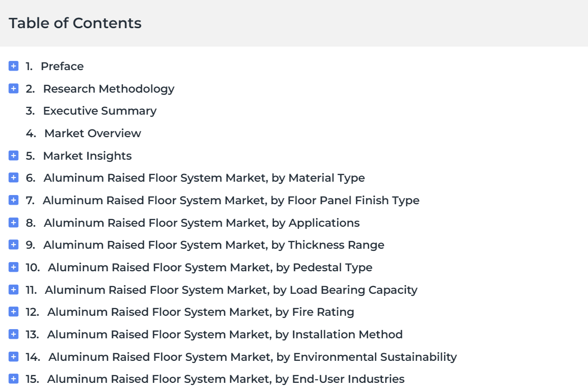Select the Market Overview entry
The height and width of the screenshot is (390, 588).
click(93, 133)
